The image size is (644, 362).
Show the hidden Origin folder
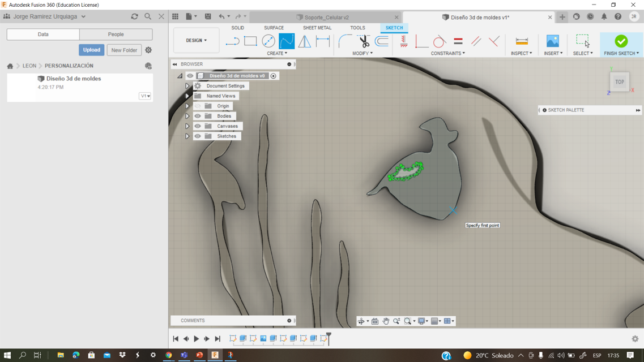pyautogui.click(x=198, y=106)
